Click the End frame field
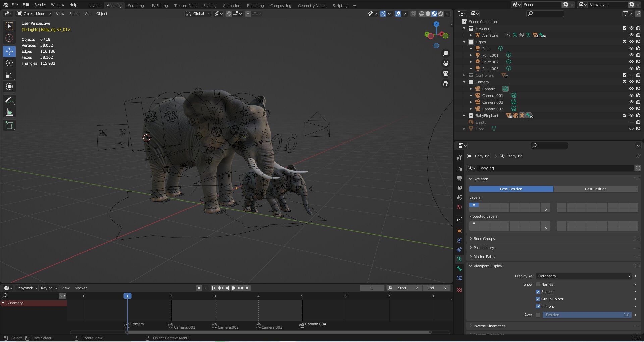The image size is (644, 342). [436, 288]
